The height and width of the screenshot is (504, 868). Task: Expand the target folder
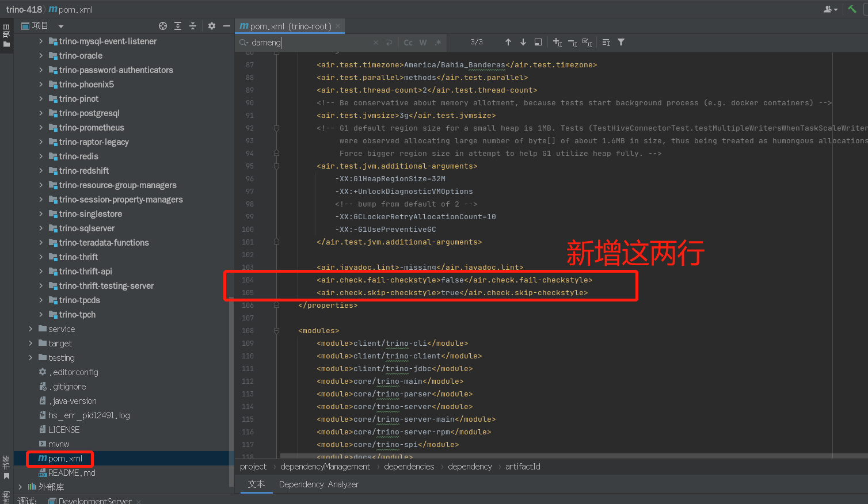point(31,343)
